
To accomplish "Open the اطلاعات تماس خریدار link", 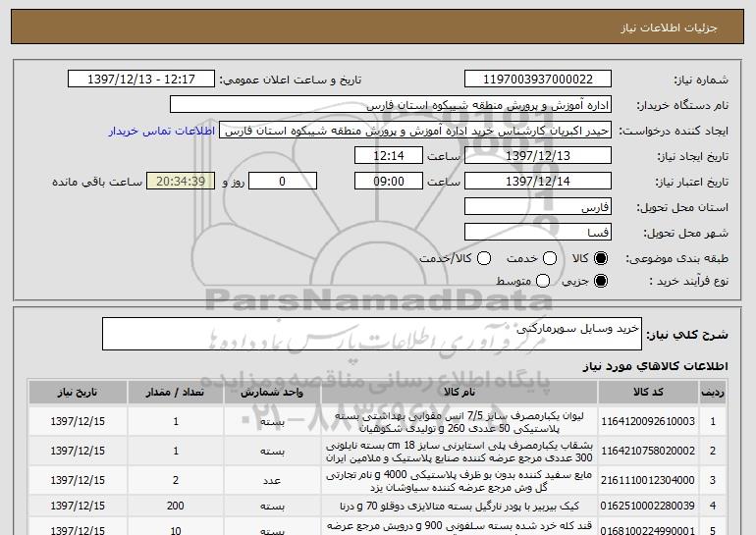I will (162, 132).
